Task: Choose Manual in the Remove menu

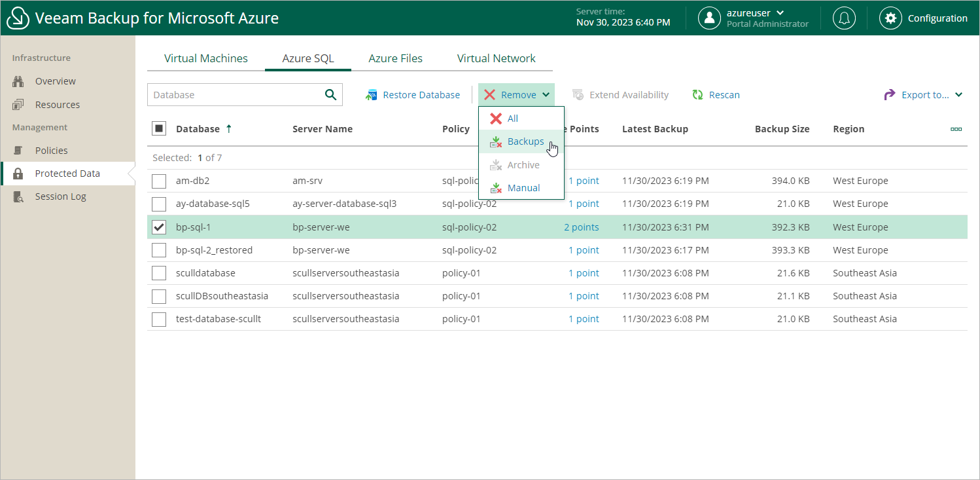Action: click(x=521, y=188)
